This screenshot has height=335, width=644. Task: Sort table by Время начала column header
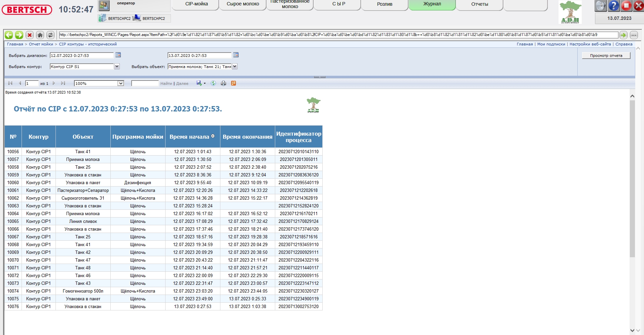(x=189, y=137)
